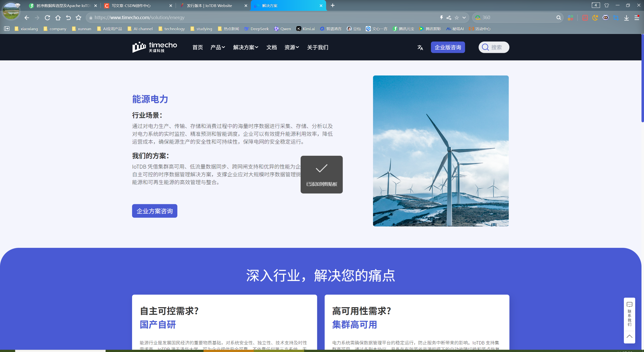This screenshot has height=352, width=644.
Task: Open the screenshot crop tool
Action: [x=616, y=18]
